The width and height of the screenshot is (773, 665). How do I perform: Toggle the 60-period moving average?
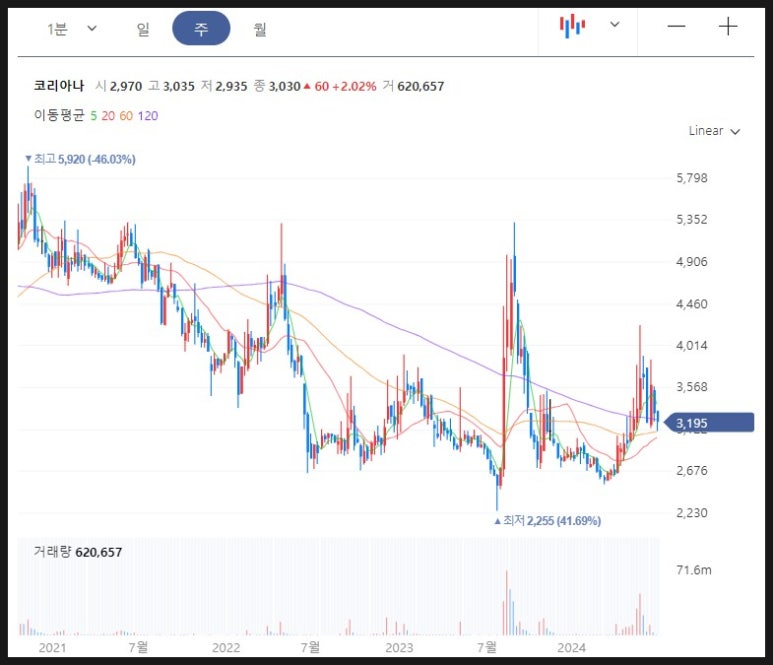pyautogui.click(x=126, y=116)
